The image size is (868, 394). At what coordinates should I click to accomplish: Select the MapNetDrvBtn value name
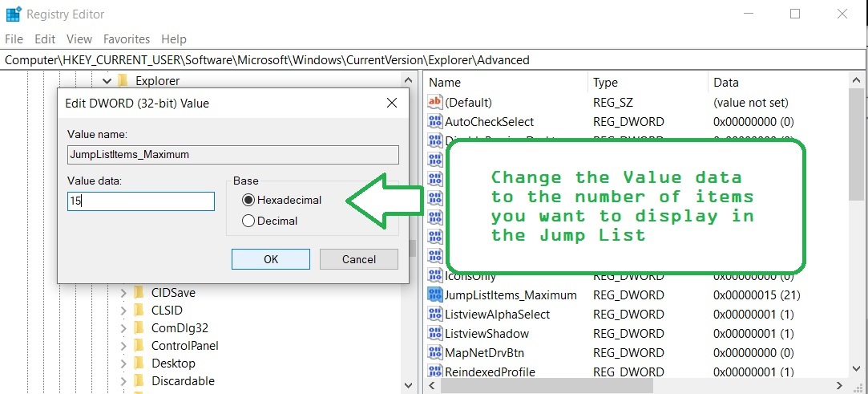pos(484,352)
